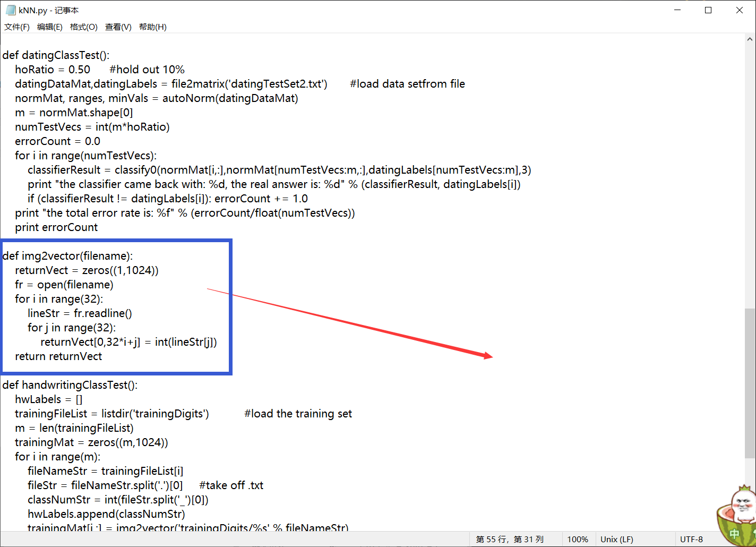This screenshot has width=756, height=547.
Task: Open the 帮助(H) menu
Action: click(x=153, y=27)
